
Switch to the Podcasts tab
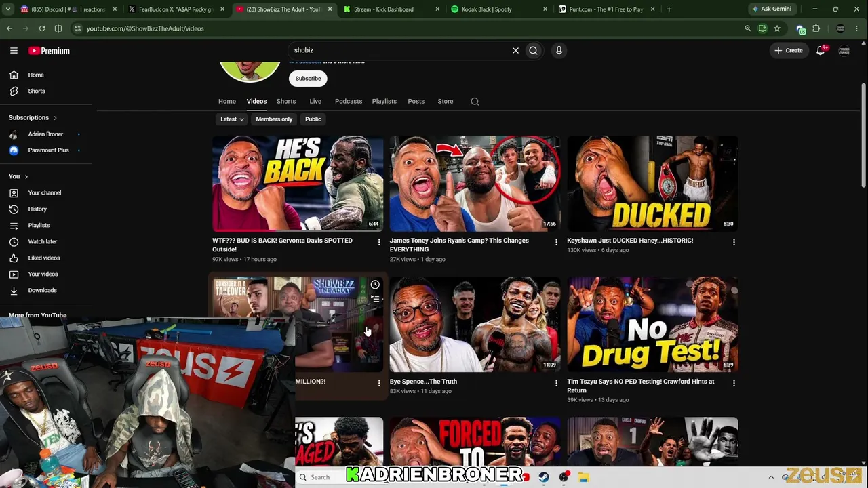click(349, 102)
